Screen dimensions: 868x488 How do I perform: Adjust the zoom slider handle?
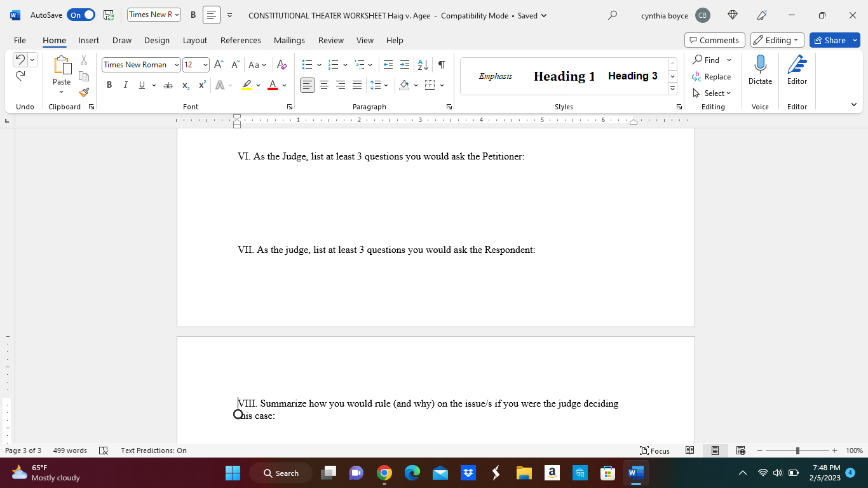pyautogui.click(x=797, y=451)
